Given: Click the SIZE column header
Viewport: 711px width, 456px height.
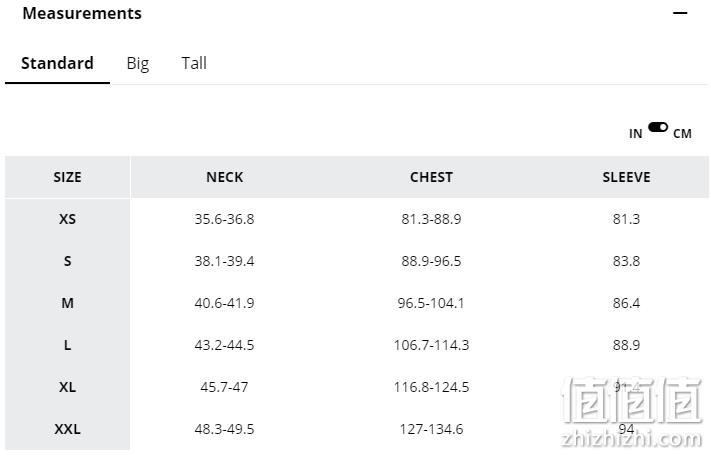Looking at the screenshot, I should [x=68, y=177].
